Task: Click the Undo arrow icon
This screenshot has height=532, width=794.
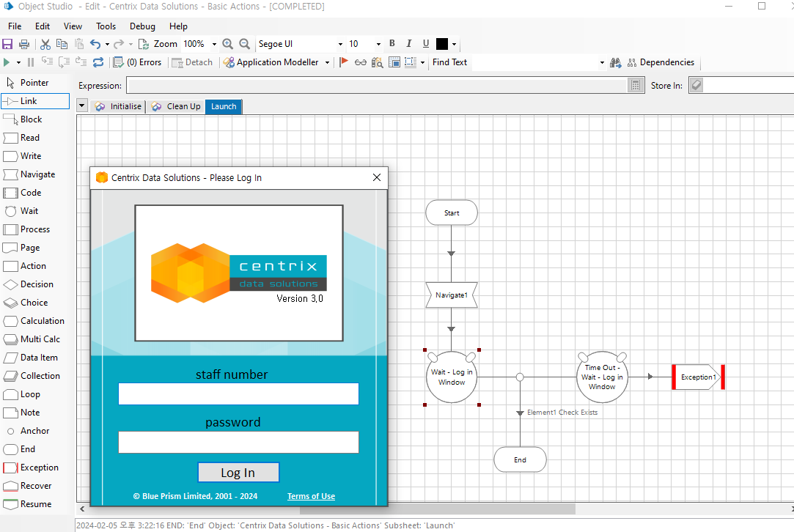Action: tap(95, 44)
